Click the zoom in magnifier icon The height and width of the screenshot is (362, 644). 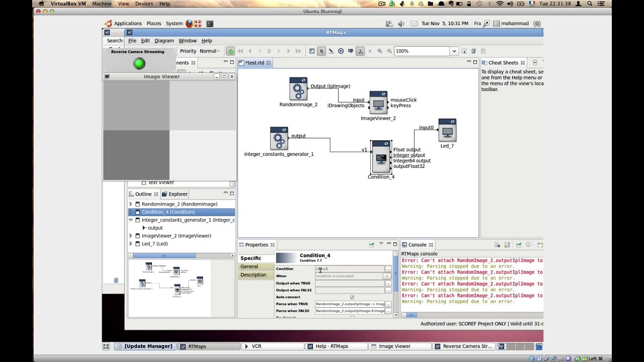click(380, 51)
